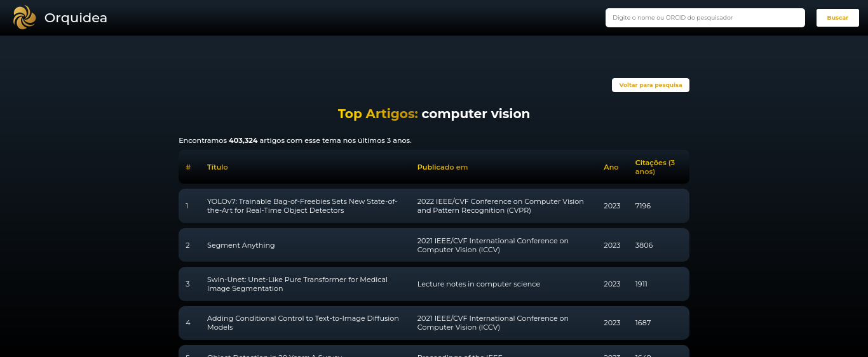Click the 7196 citations count

pyautogui.click(x=642, y=206)
